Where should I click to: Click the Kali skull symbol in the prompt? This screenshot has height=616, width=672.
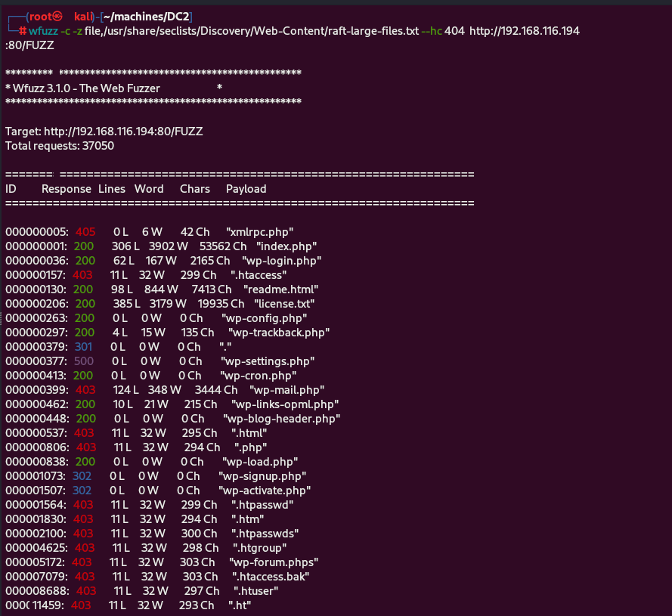[57, 17]
